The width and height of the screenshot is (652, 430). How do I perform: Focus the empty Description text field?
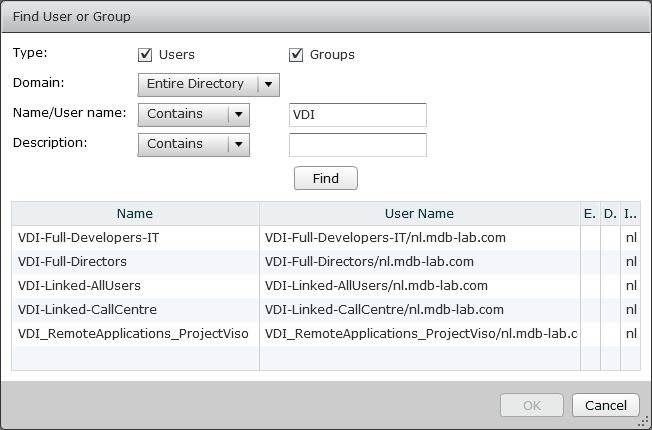click(x=357, y=145)
